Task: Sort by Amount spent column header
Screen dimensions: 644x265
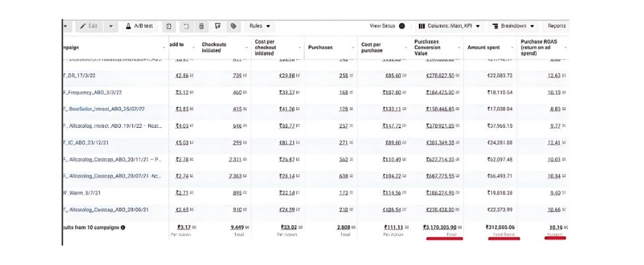Action: (484, 47)
